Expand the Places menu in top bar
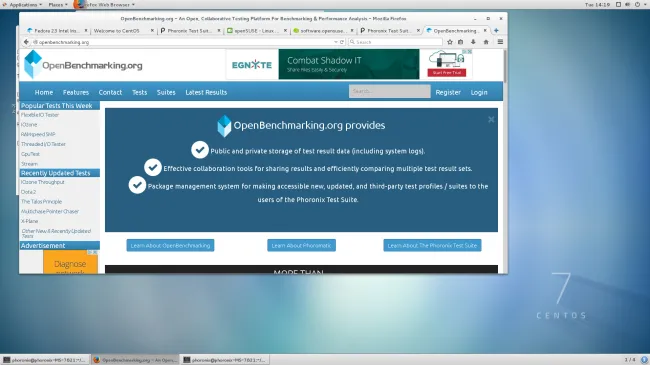 [x=58, y=5]
